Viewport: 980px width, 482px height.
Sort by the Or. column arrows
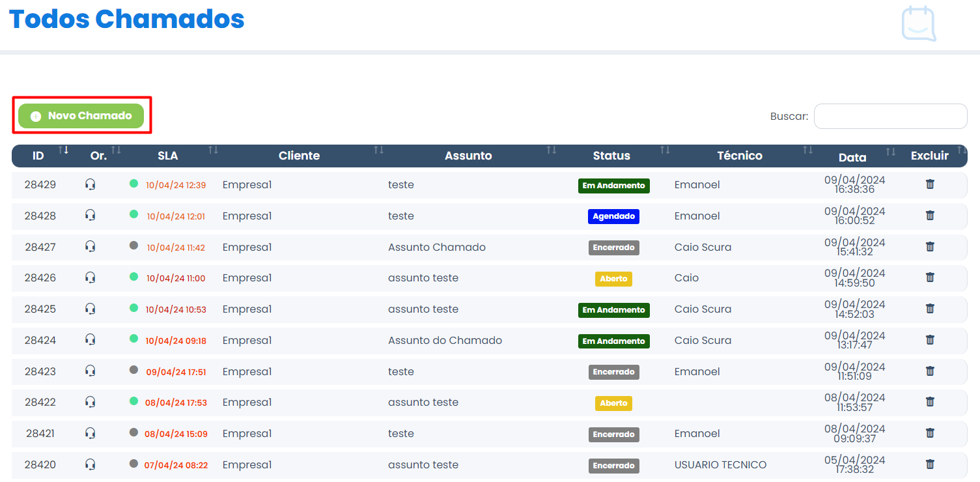coord(116,150)
